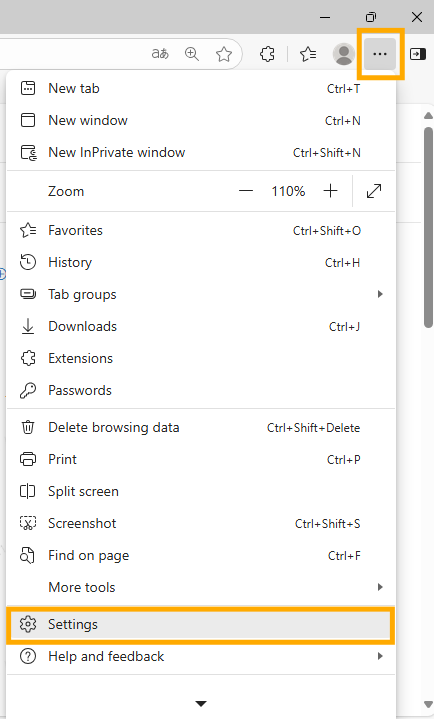Expand the More tools submenu arrow
The width and height of the screenshot is (434, 719).
point(380,587)
